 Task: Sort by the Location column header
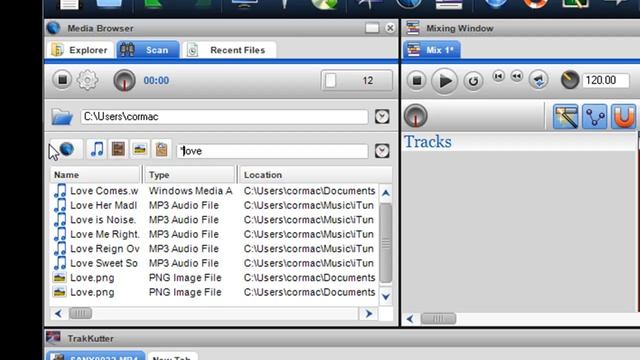click(315, 175)
